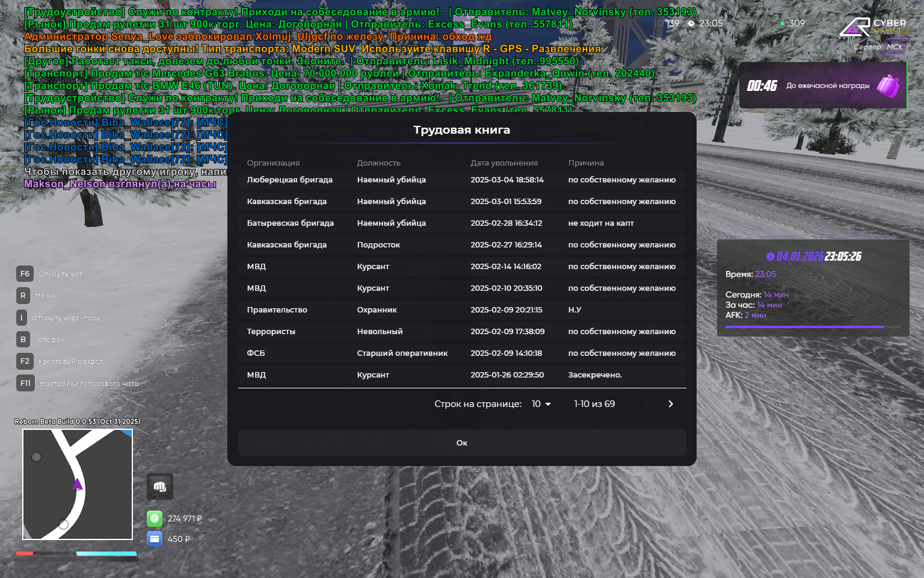Click the Телефон hint label
This screenshot has width=924, height=578.
[50, 340]
